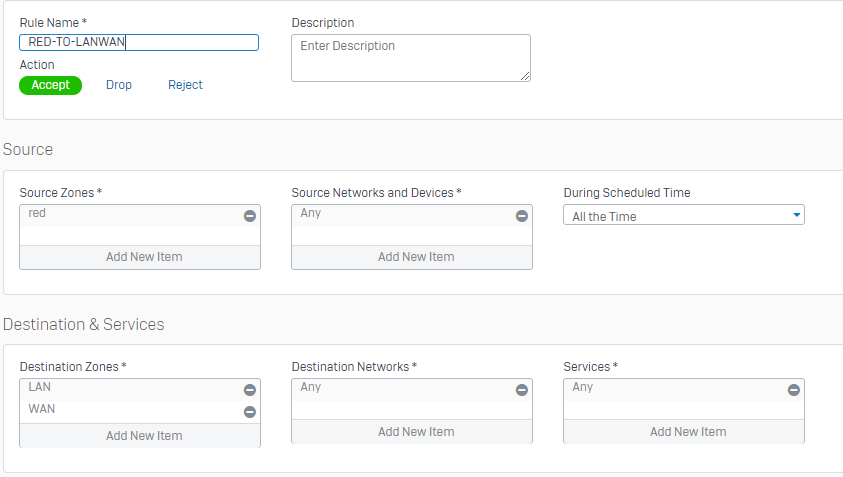Remove 'Any' from Source Networks and Devices
This screenshot has width=843, height=477.
(x=521, y=216)
